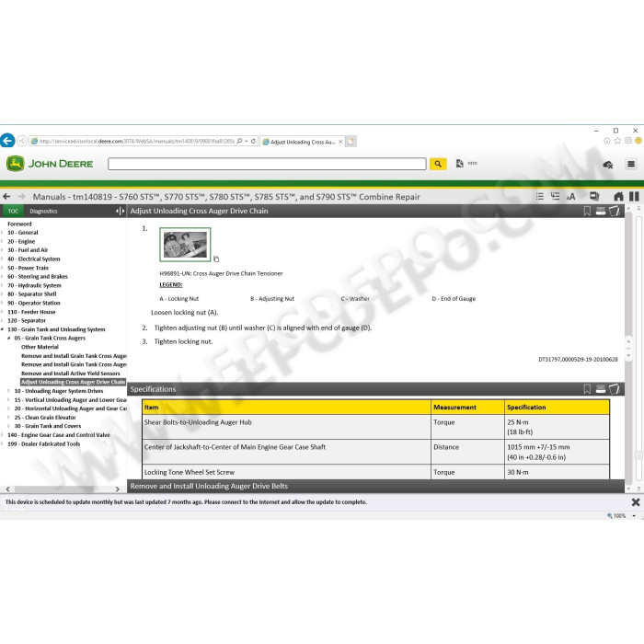The width and height of the screenshot is (644, 644).
Task: Click the TOC horizontal scrollbar left arrow
Action: (7, 489)
